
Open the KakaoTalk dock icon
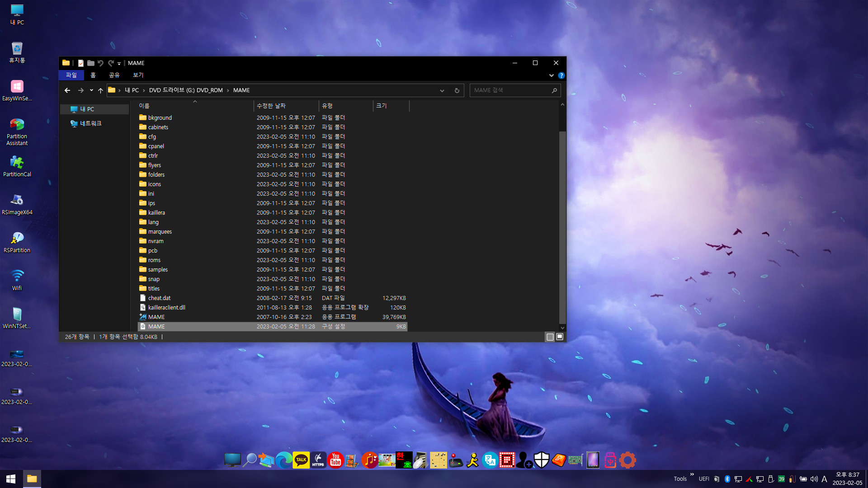pos(301,460)
